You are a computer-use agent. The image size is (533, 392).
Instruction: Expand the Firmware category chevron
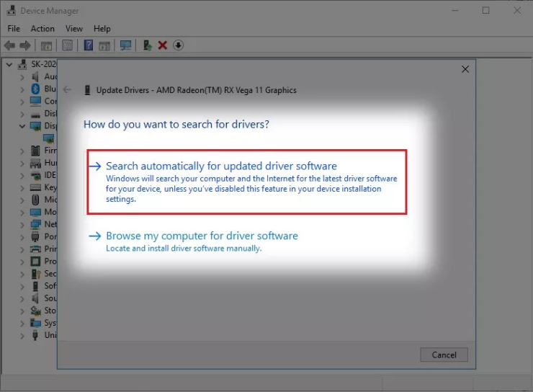pyautogui.click(x=22, y=151)
